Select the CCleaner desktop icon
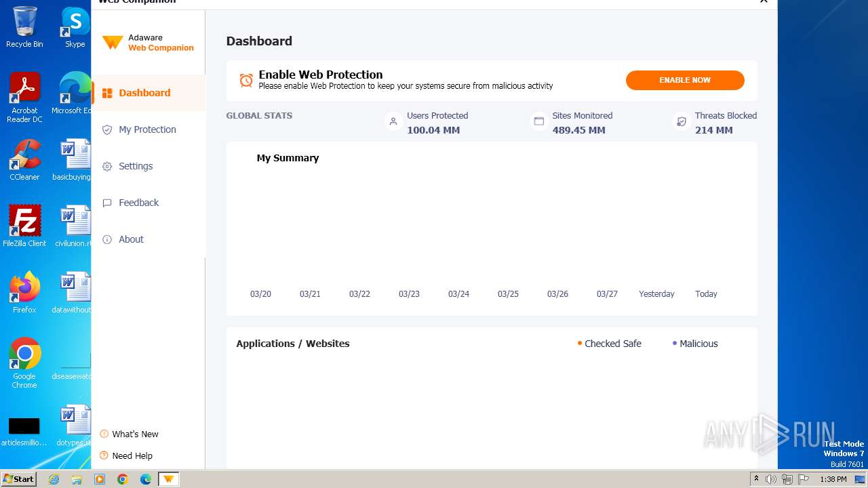 [x=24, y=160]
